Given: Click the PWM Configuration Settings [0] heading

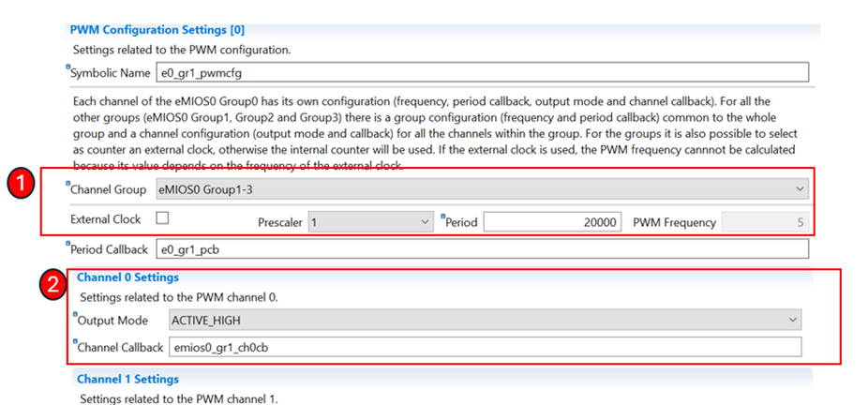Looking at the screenshot, I should pyautogui.click(x=157, y=29).
